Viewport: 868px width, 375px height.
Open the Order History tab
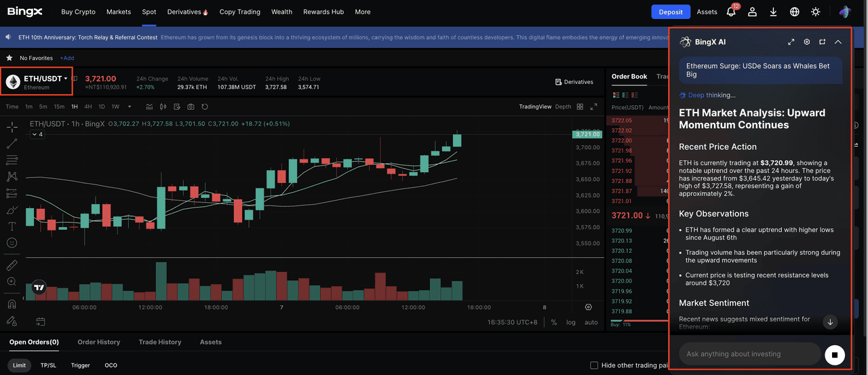tap(99, 342)
